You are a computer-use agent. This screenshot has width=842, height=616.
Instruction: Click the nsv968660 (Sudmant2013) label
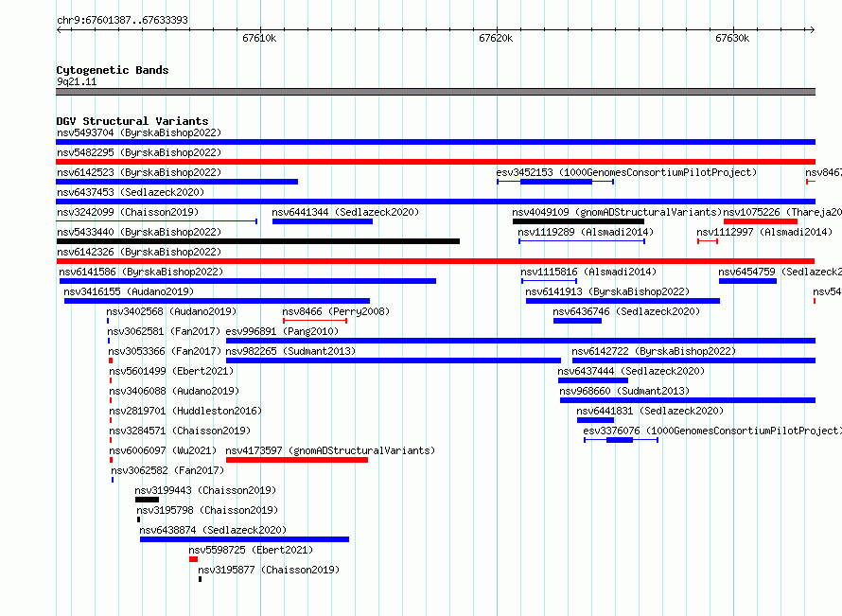coord(624,391)
